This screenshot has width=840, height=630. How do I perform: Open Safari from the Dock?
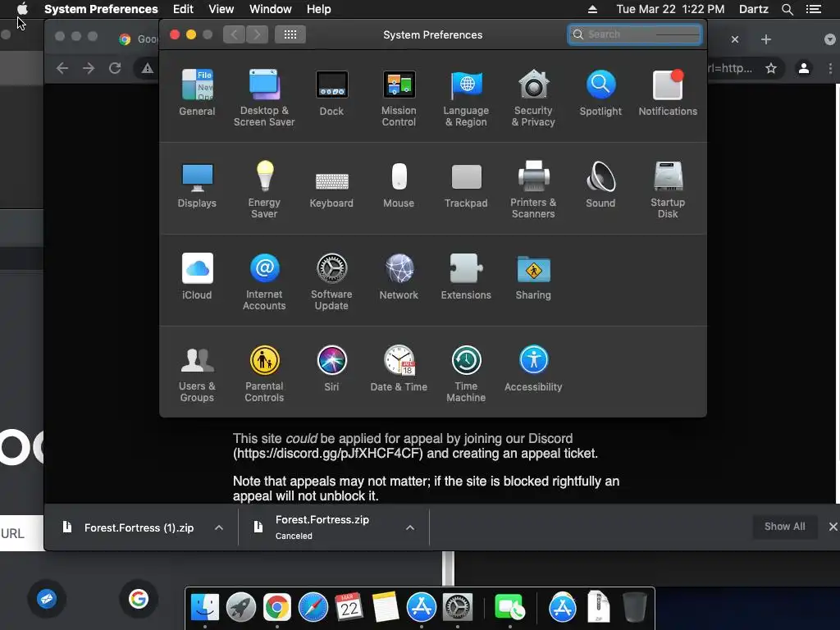coord(313,607)
